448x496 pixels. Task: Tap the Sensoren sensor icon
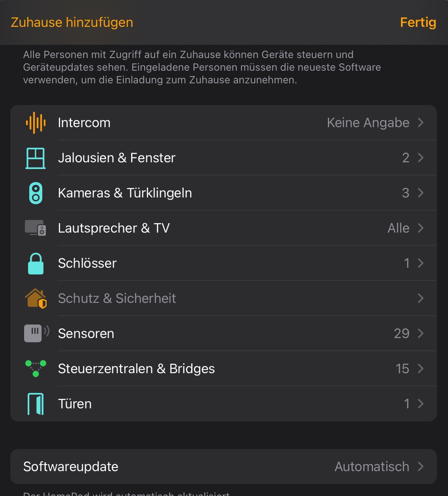(36, 334)
